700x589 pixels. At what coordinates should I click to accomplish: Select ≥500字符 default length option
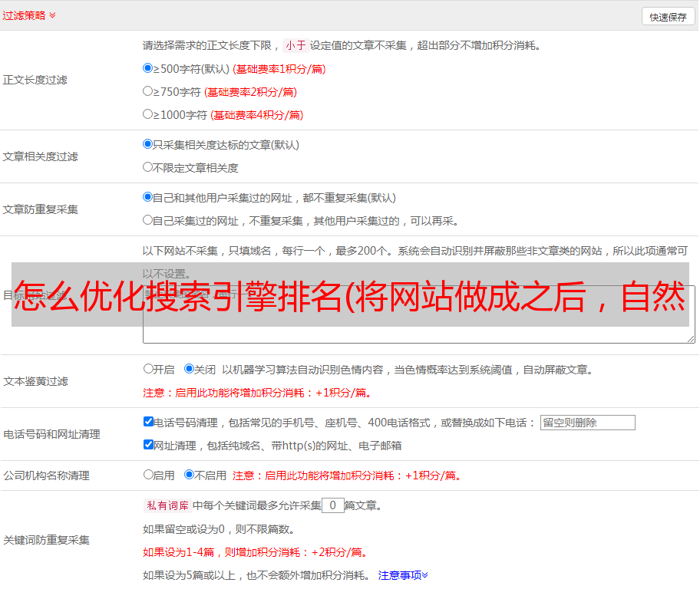pos(148,68)
